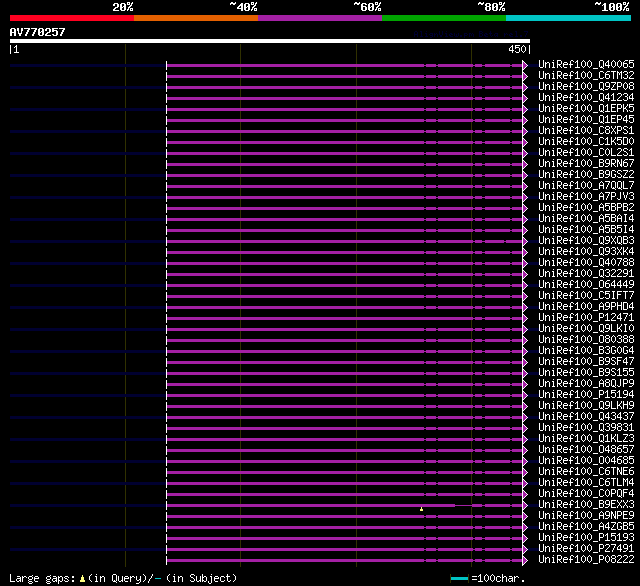
Task: Select UniRef100_C8XPS1 label
Action: pyautogui.click(x=586, y=131)
